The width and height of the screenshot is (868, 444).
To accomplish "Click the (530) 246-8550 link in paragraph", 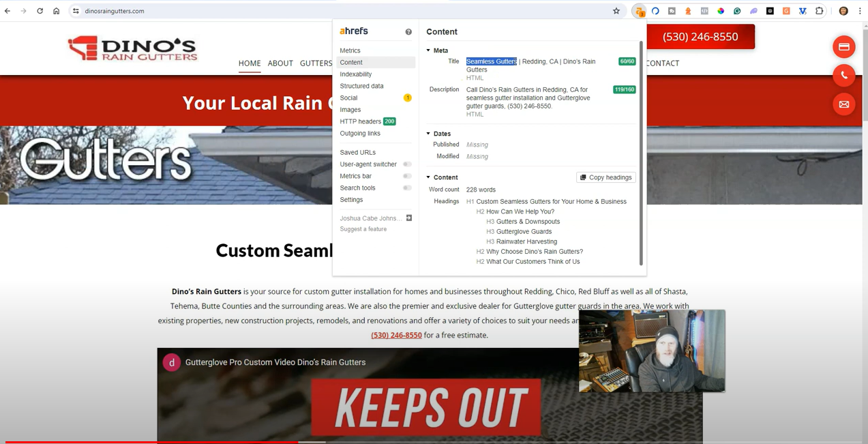I will 396,335.
